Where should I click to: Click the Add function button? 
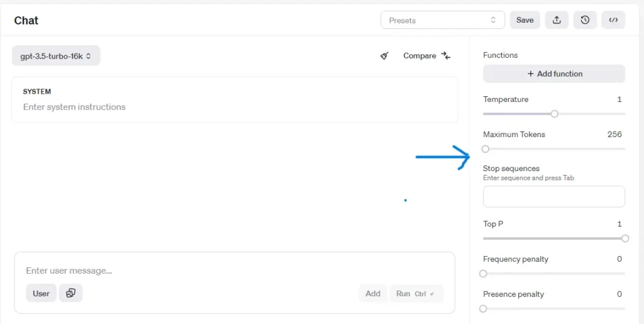(554, 74)
